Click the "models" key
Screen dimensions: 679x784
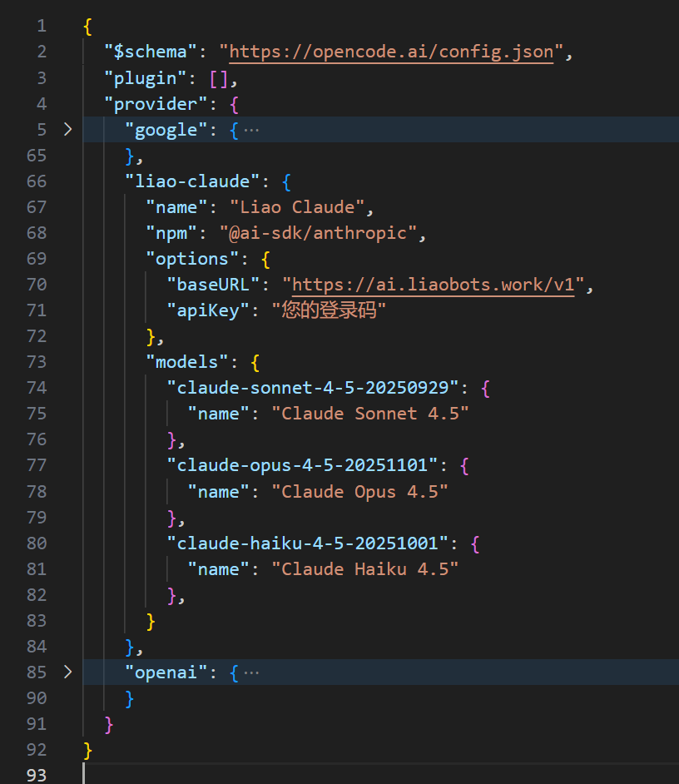[x=187, y=362]
